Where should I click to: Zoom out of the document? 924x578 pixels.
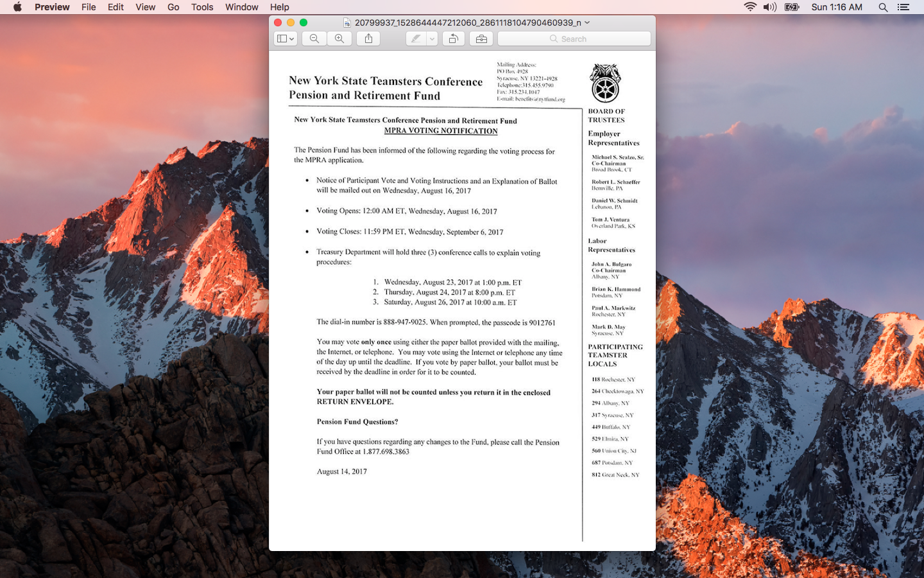[x=314, y=39]
